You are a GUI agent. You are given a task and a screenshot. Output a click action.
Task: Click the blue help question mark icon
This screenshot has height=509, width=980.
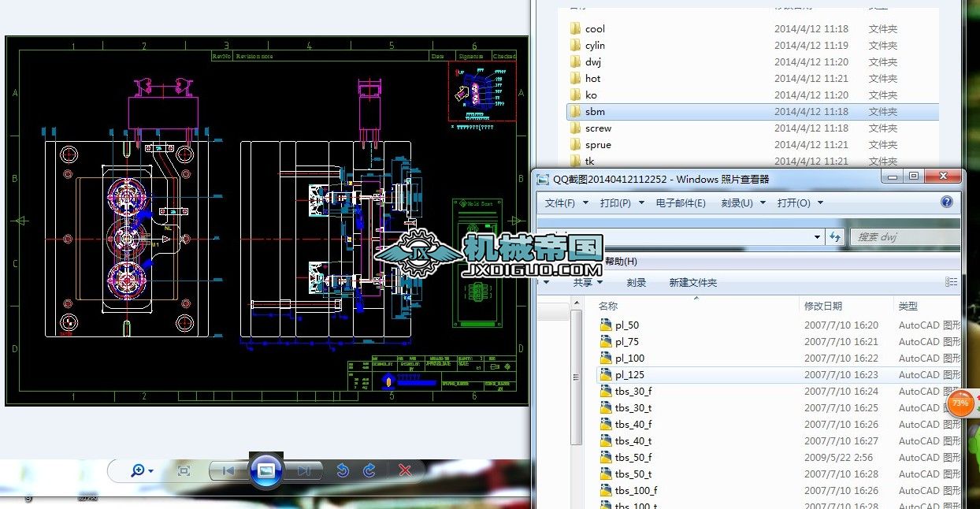947,202
